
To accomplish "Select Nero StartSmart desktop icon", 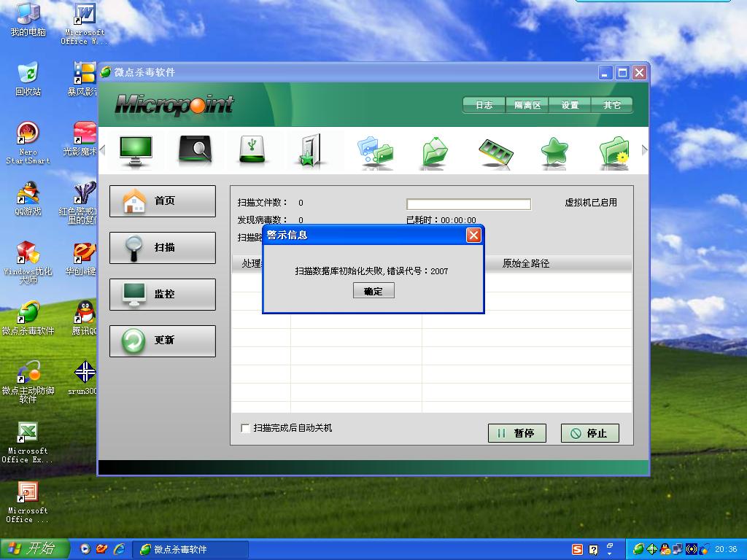I will (x=28, y=142).
